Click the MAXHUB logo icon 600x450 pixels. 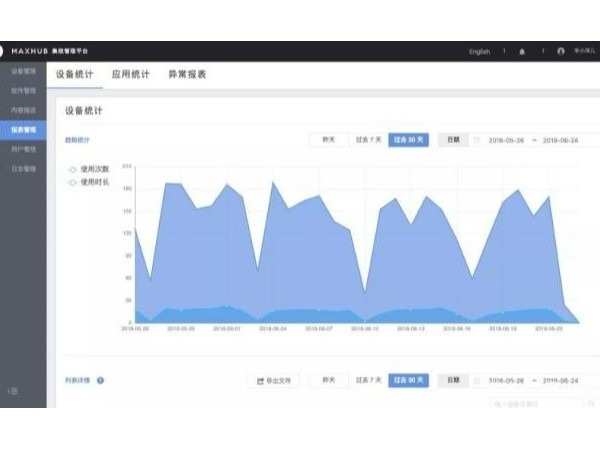(x=2, y=51)
